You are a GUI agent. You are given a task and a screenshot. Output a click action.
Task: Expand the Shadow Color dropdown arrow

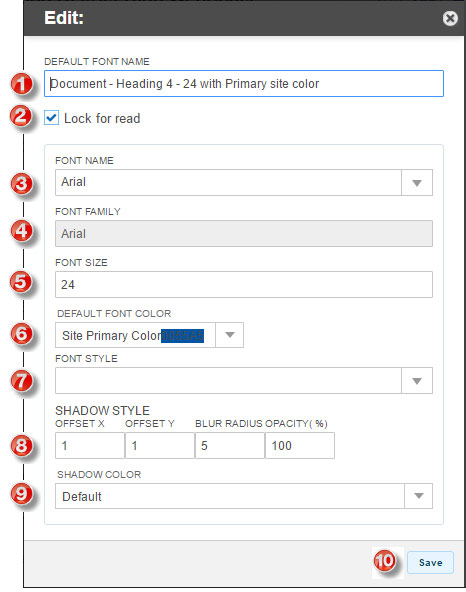click(418, 496)
